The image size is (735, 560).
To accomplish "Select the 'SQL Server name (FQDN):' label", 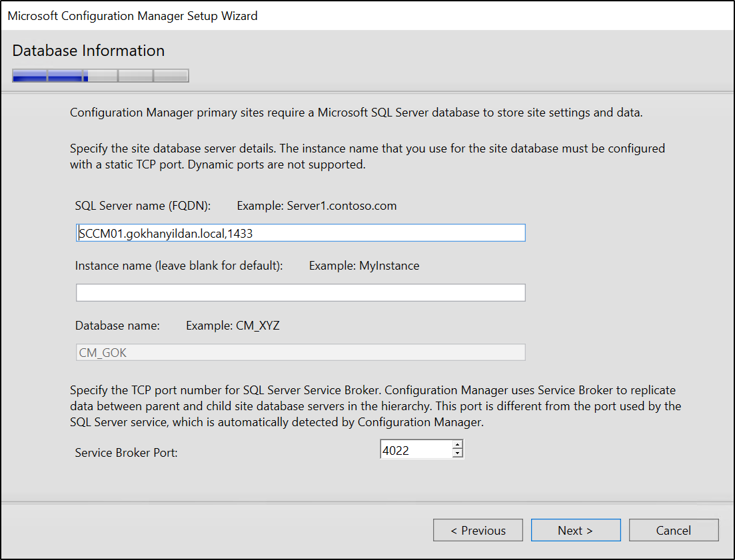I will [x=143, y=206].
